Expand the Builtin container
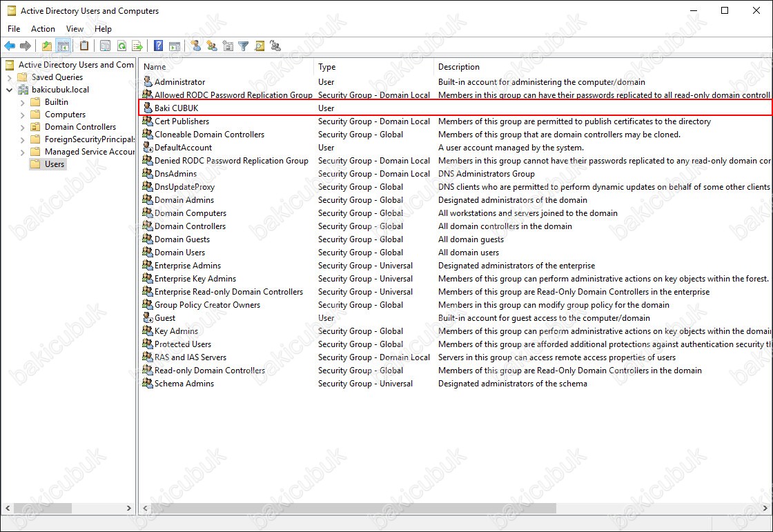 pos(22,103)
